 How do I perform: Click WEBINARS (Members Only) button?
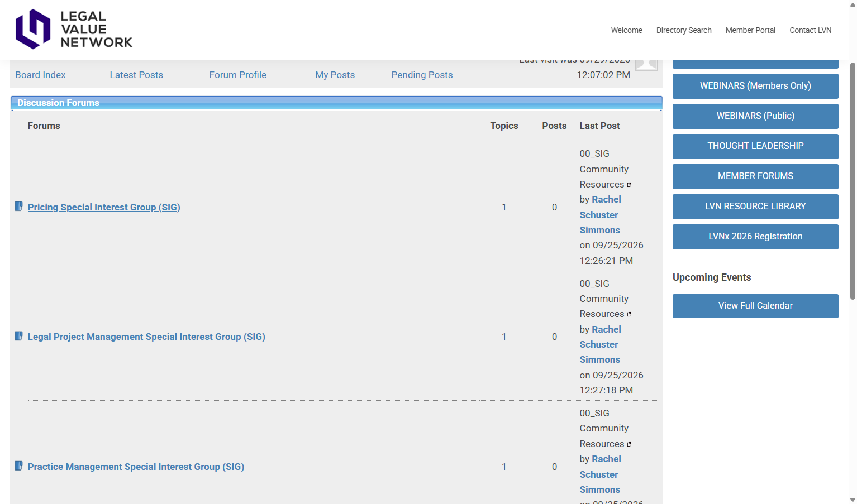tap(755, 86)
